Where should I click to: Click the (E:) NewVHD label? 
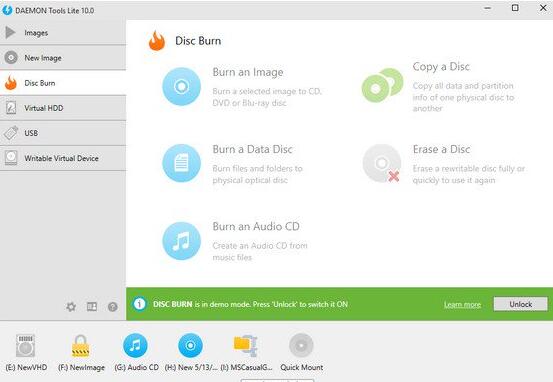(26, 367)
